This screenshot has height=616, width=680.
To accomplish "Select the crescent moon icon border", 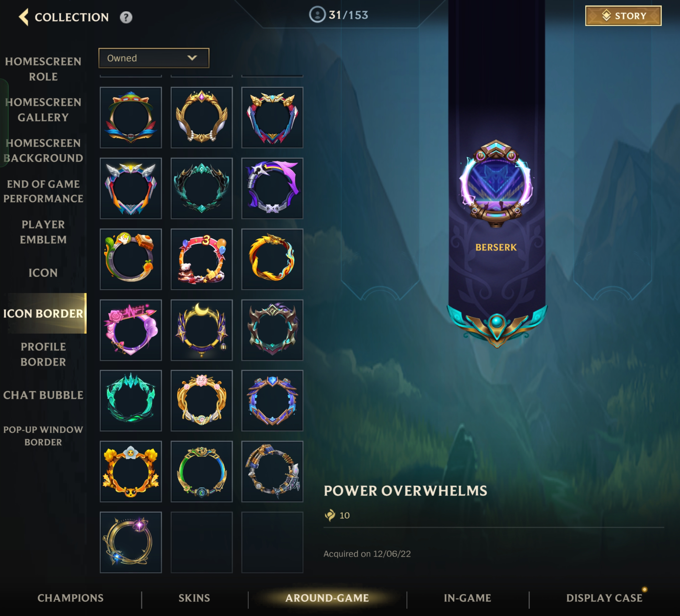I will (x=202, y=330).
